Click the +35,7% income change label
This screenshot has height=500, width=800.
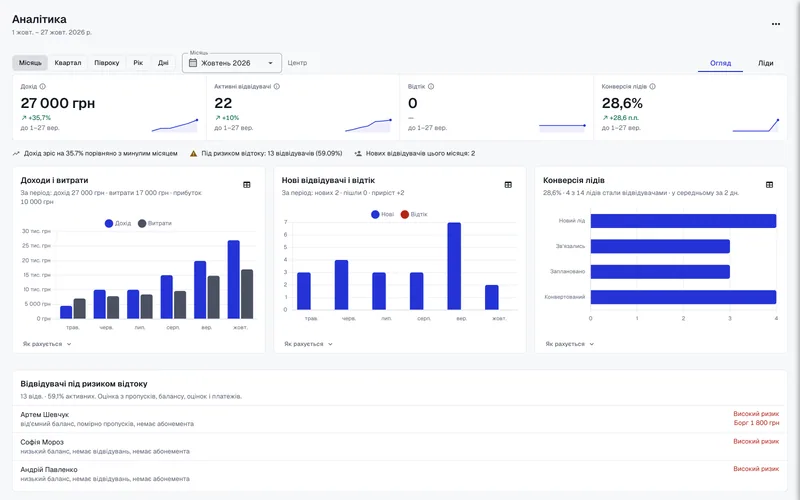click(36, 118)
